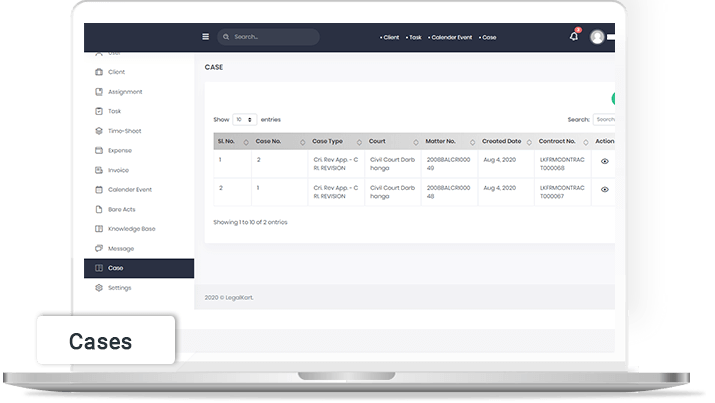The height and width of the screenshot is (403, 715).
Task: Select Knowledge Base in sidebar menu
Action: coord(131,229)
